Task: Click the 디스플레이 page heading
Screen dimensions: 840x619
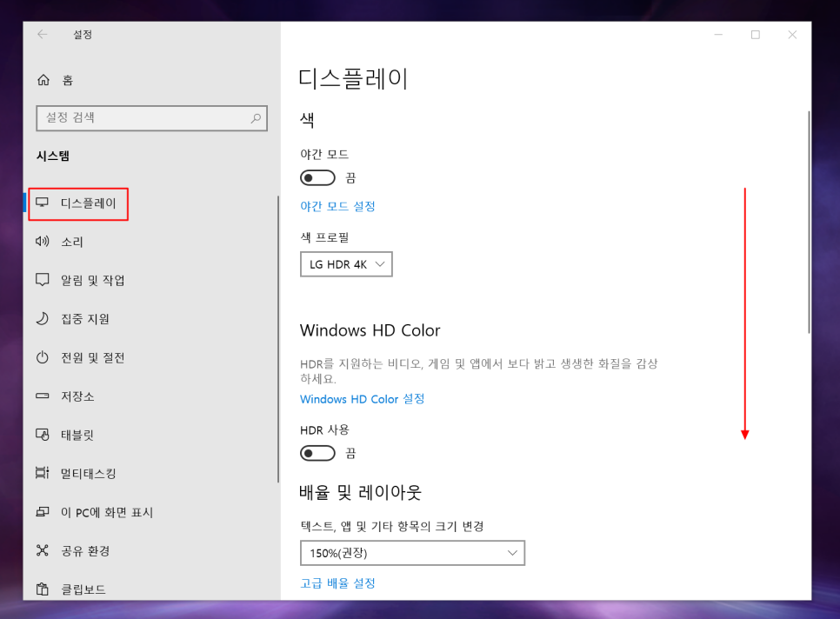Action: (353, 79)
